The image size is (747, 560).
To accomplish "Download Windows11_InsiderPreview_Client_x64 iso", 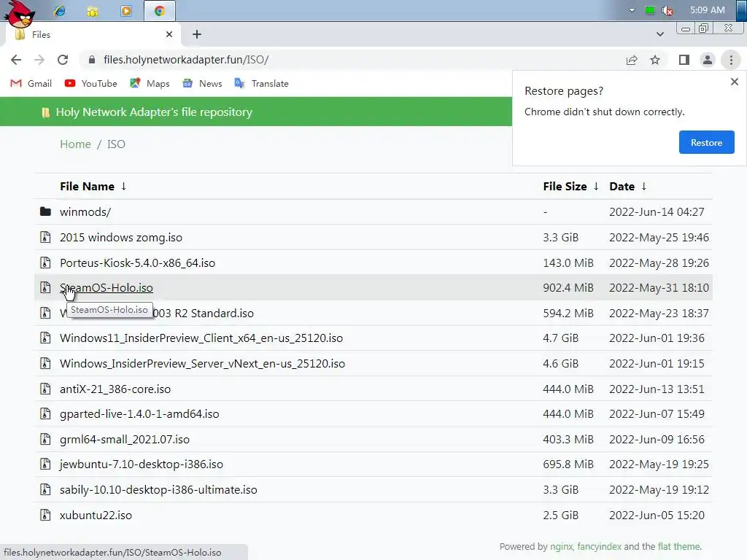I will [x=201, y=338].
